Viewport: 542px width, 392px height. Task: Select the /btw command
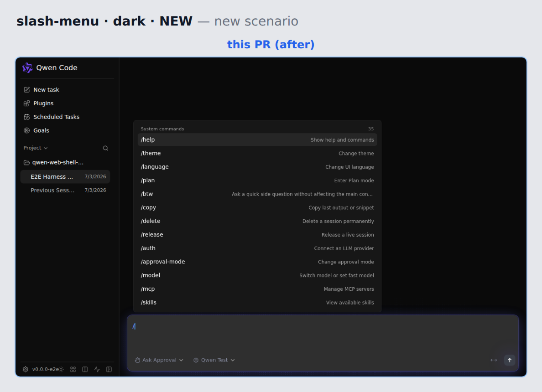pyautogui.click(x=257, y=194)
